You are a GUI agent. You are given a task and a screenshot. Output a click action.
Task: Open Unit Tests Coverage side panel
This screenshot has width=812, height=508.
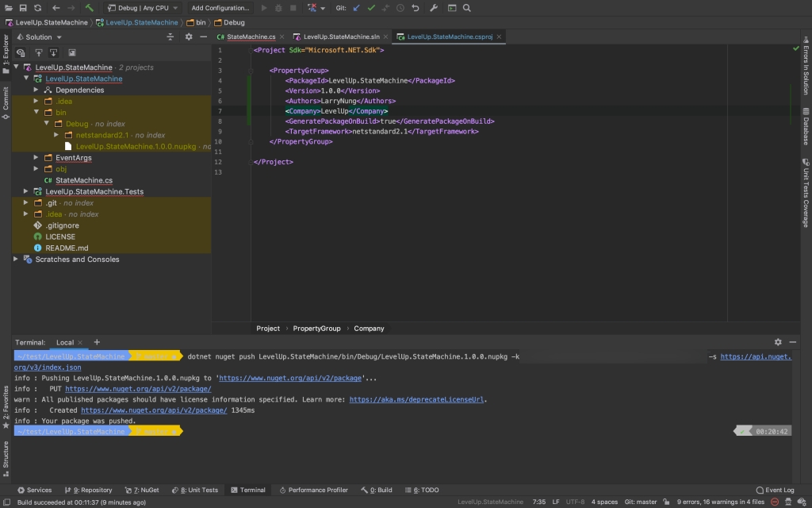click(806, 192)
